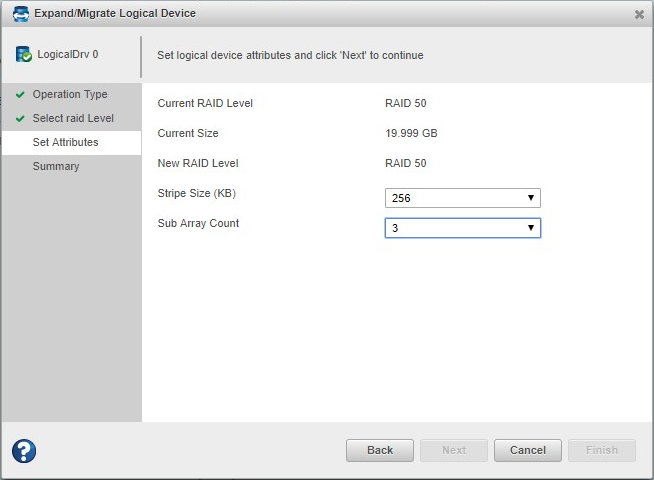Click the blue help question mark icon
This screenshot has width=654, height=480.
[x=24, y=451]
